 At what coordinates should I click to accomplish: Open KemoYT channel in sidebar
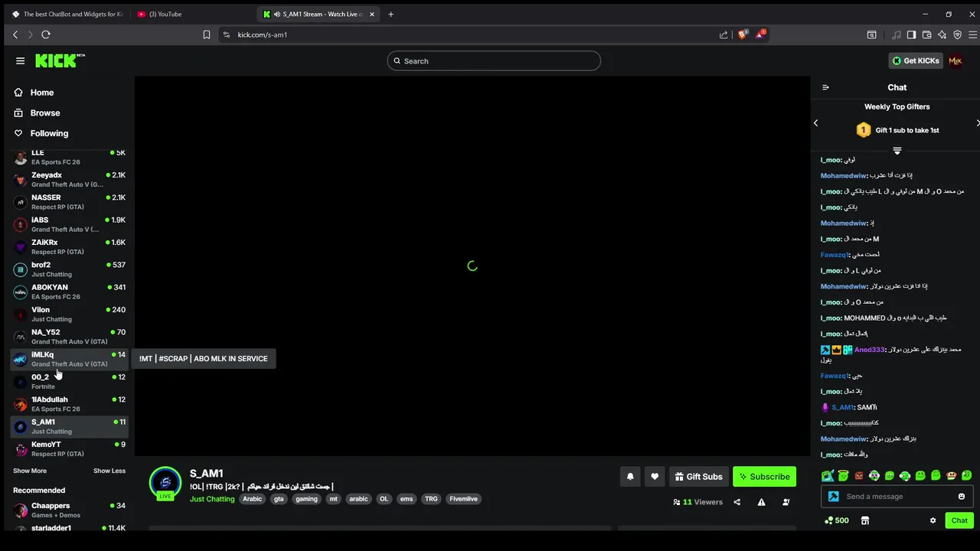[69, 448]
